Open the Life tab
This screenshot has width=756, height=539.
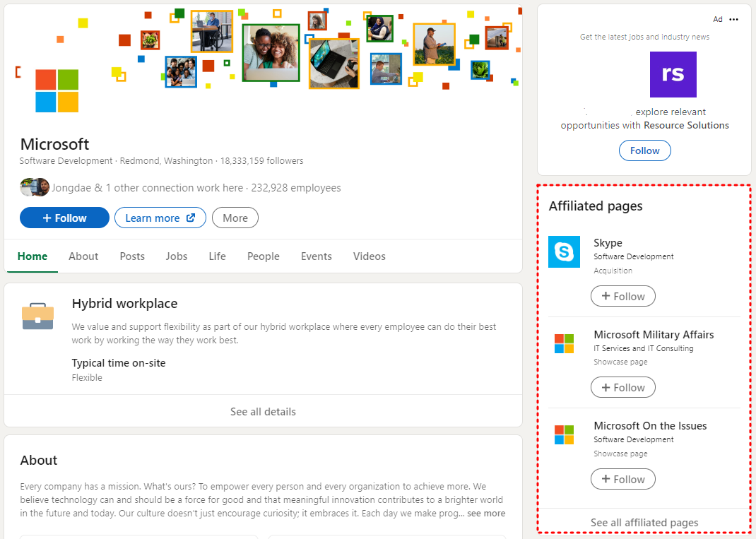[x=217, y=256]
